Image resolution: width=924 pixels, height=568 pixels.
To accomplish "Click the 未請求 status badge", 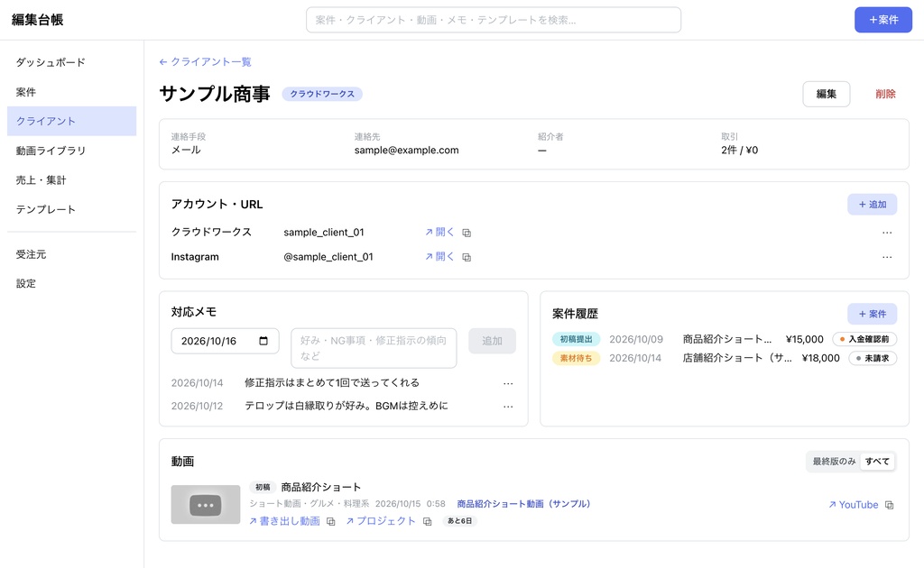I will pos(873,358).
